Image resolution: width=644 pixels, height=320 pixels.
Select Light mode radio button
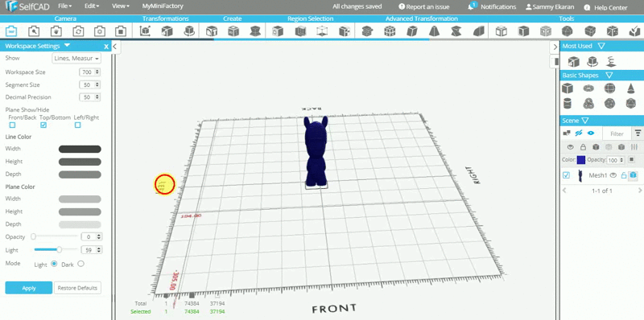pyautogui.click(x=54, y=264)
